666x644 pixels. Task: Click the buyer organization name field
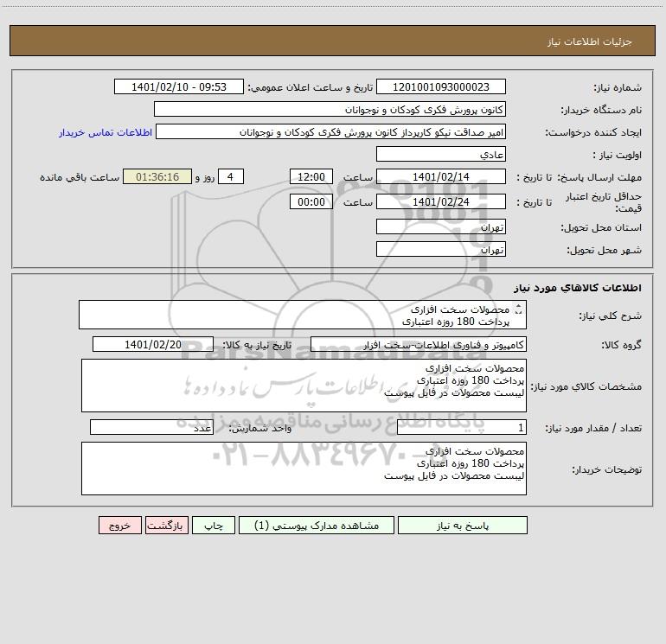pyautogui.click(x=330, y=109)
